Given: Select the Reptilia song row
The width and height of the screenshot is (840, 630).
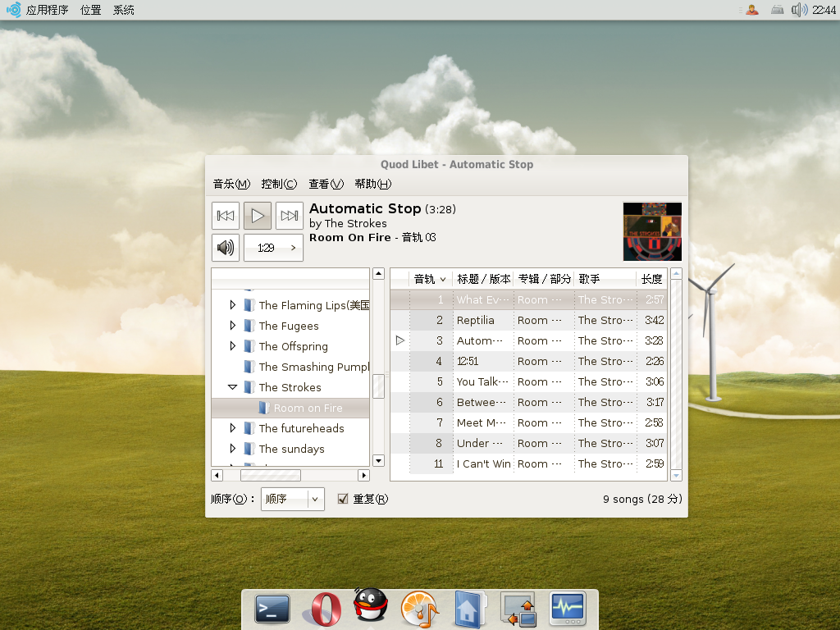Looking at the screenshot, I should click(x=528, y=321).
